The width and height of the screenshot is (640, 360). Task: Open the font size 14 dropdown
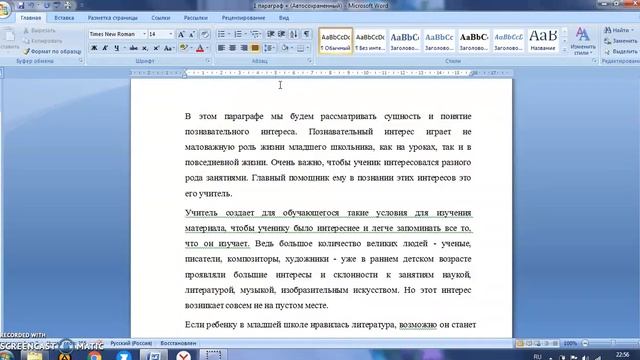coord(171,34)
